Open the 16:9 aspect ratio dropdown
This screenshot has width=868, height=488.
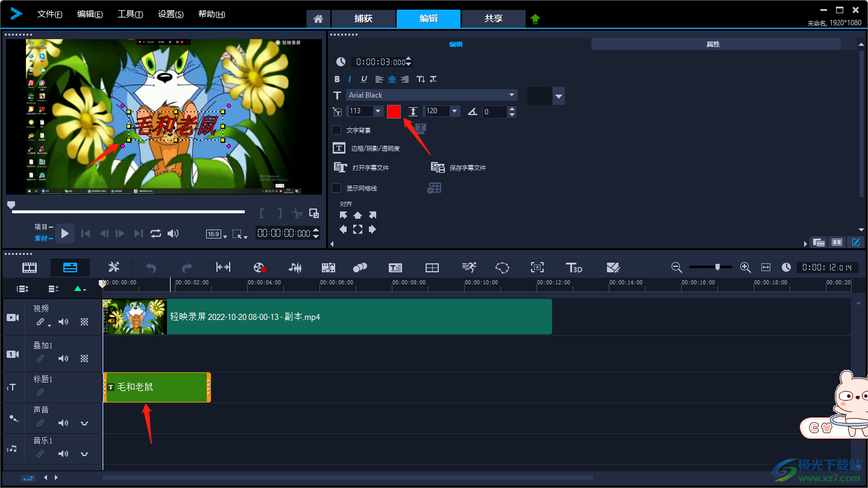(217, 234)
